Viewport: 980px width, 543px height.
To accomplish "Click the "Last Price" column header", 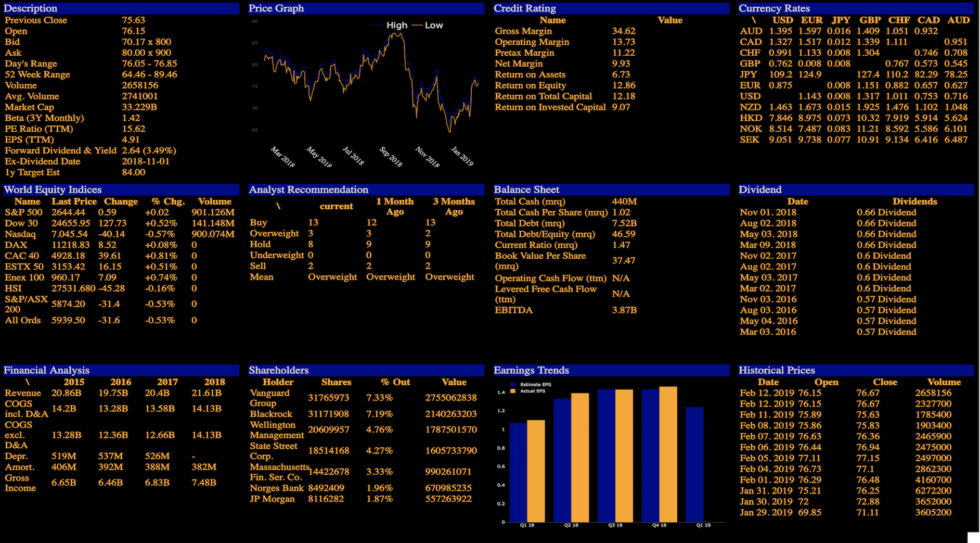I will click(74, 201).
